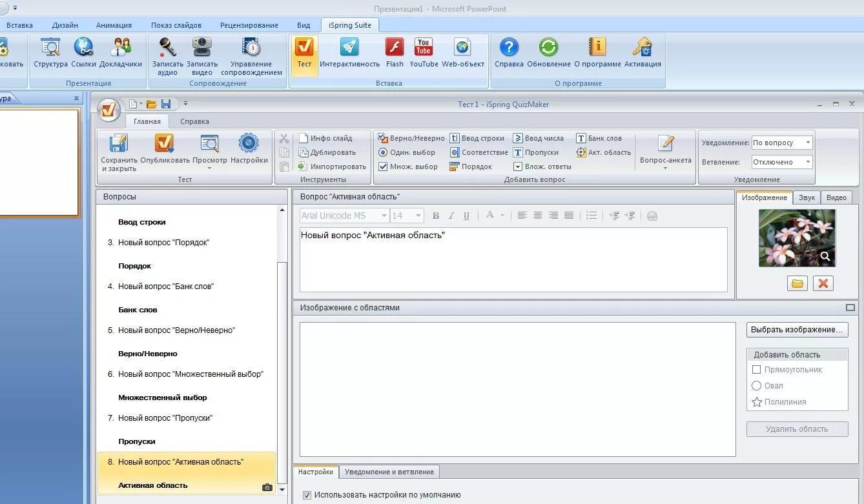Click the Тест quiz icon in PowerPoint ribbon

tap(304, 47)
